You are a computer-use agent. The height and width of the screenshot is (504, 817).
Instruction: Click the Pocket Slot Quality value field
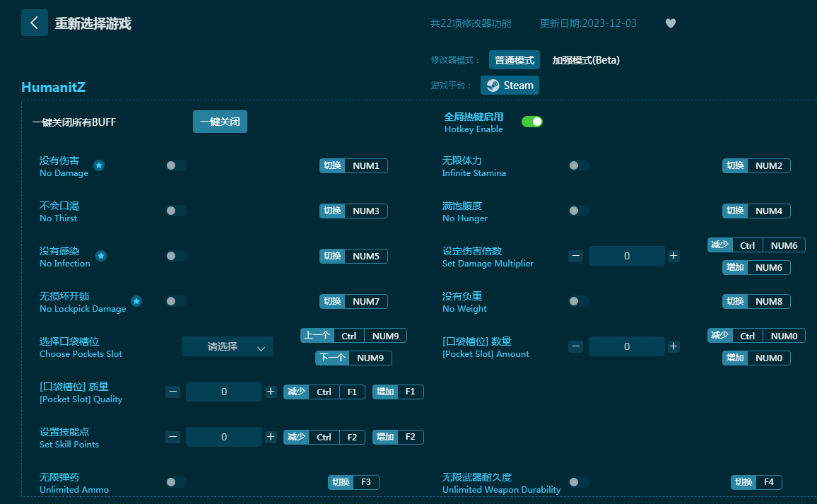coord(224,392)
